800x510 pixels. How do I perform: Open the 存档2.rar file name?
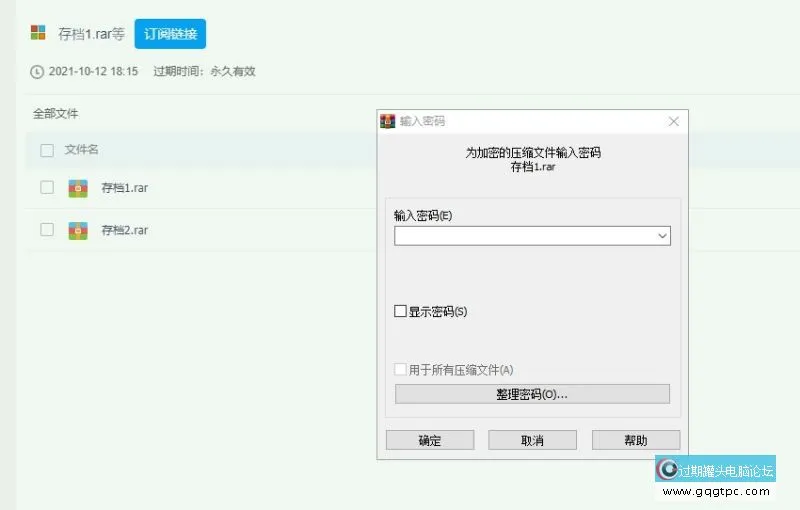[x=124, y=230]
